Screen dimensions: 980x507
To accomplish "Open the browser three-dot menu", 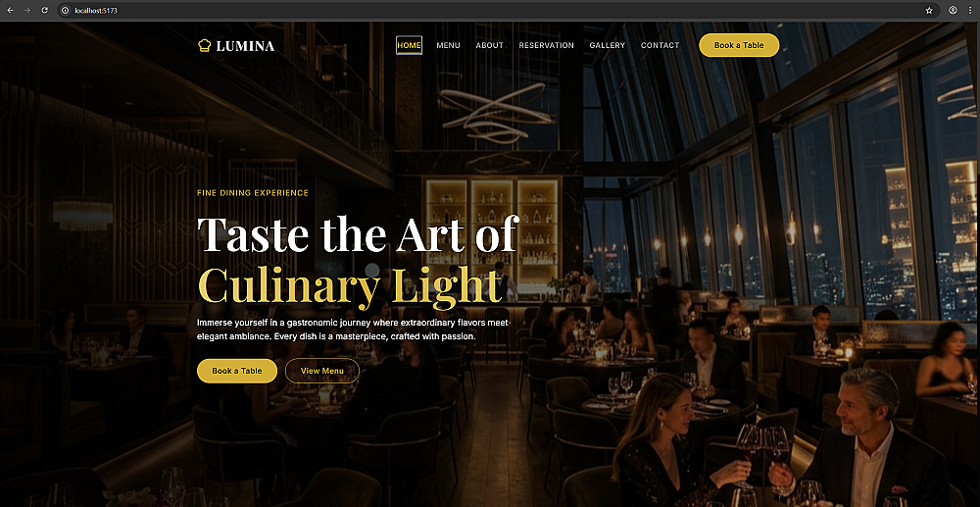I will point(969,11).
